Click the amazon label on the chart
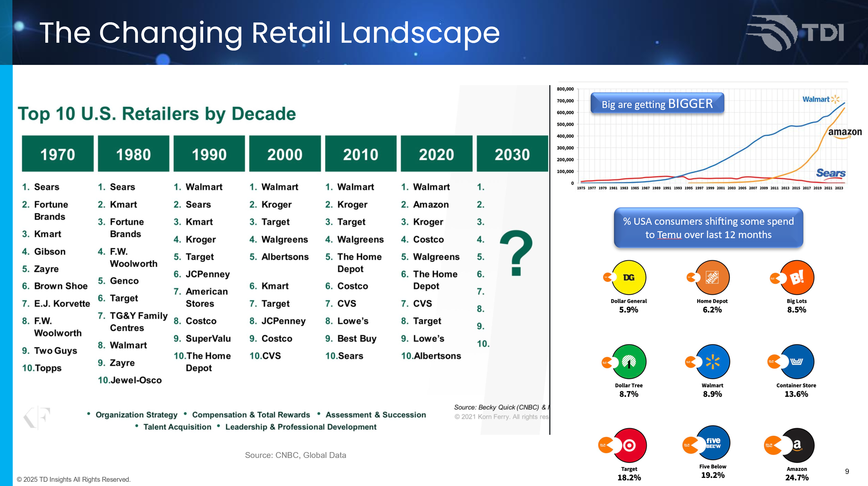The width and height of the screenshot is (868, 486). 845,132
